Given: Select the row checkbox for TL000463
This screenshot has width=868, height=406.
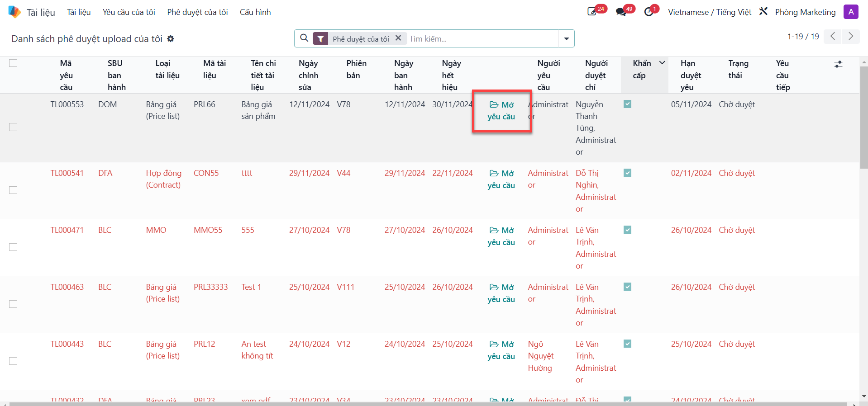Looking at the screenshot, I should pos(13,304).
